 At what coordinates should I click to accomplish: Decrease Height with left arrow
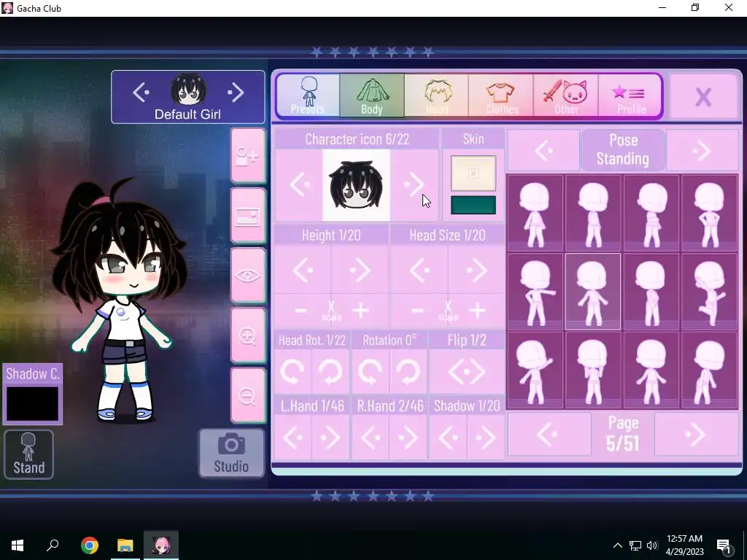coord(303,270)
